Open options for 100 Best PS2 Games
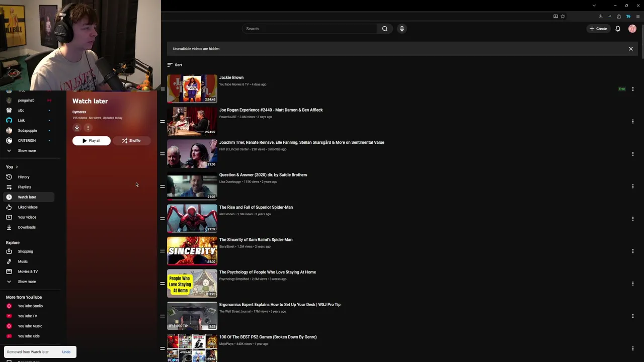The image size is (644, 362). click(x=632, y=348)
